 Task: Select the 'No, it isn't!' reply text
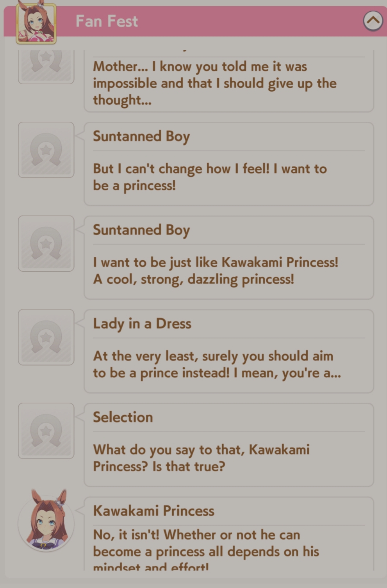[206, 551]
